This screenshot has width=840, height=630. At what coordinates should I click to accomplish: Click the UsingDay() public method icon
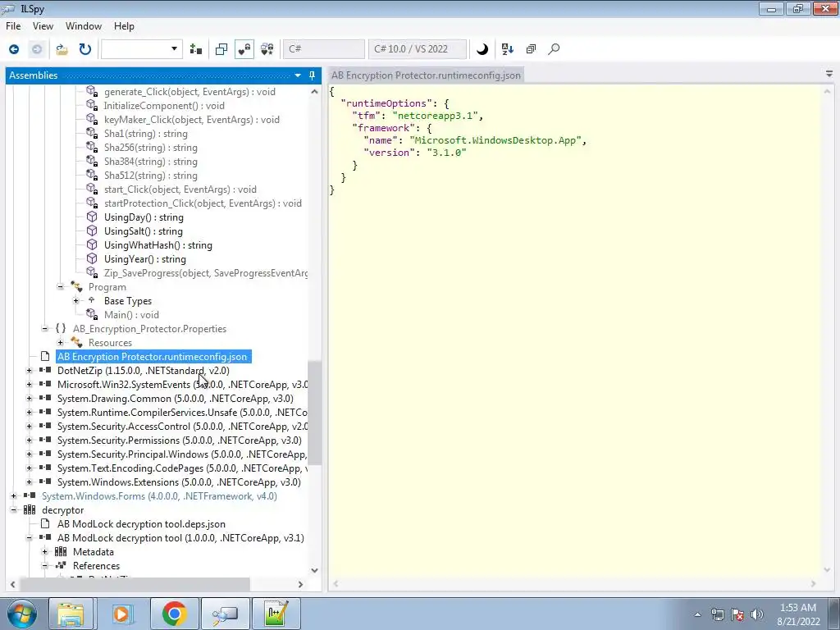pos(92,217)
